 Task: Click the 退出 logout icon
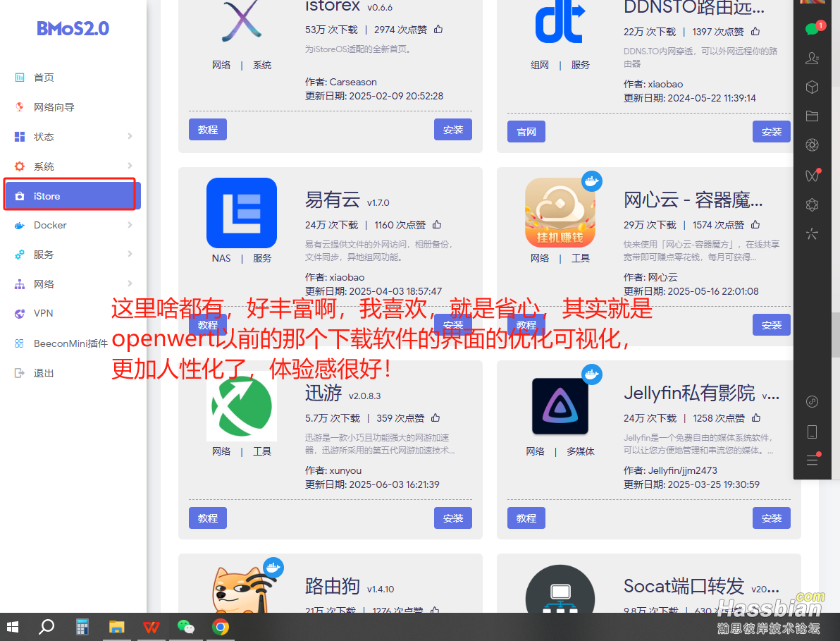tap(20, 373)
